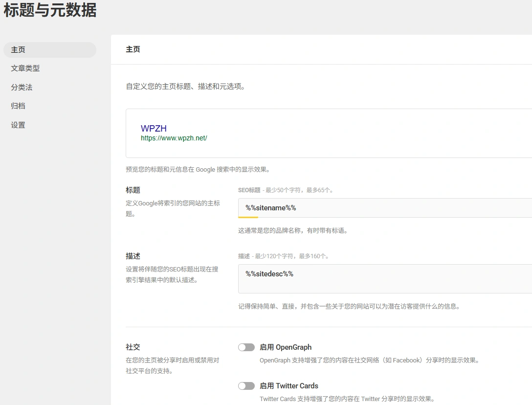Image resolution: width=532 pixels, height=405 pixels.
Task: Click inside the SEO 标题 input field
Action: coord(342,207)
